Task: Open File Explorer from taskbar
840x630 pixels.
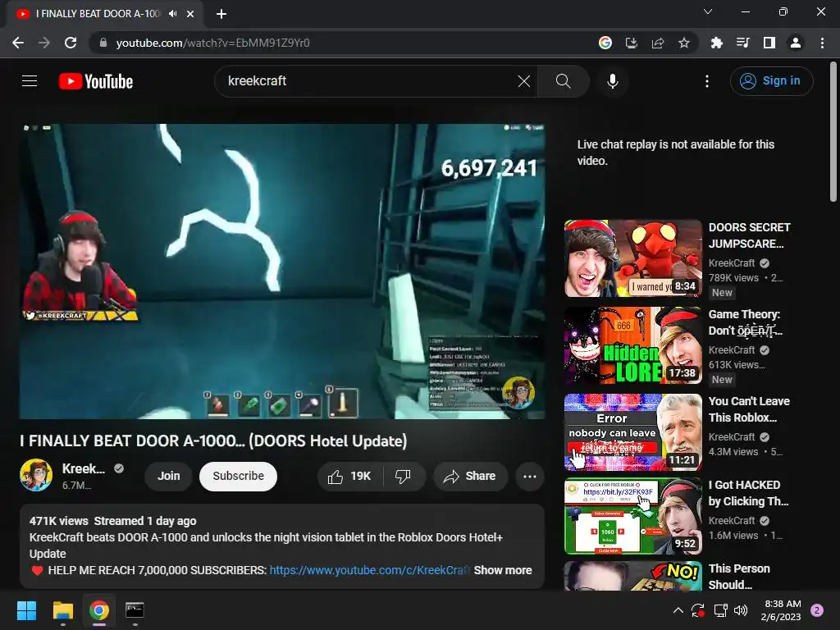Action: [x=62, y=610]
